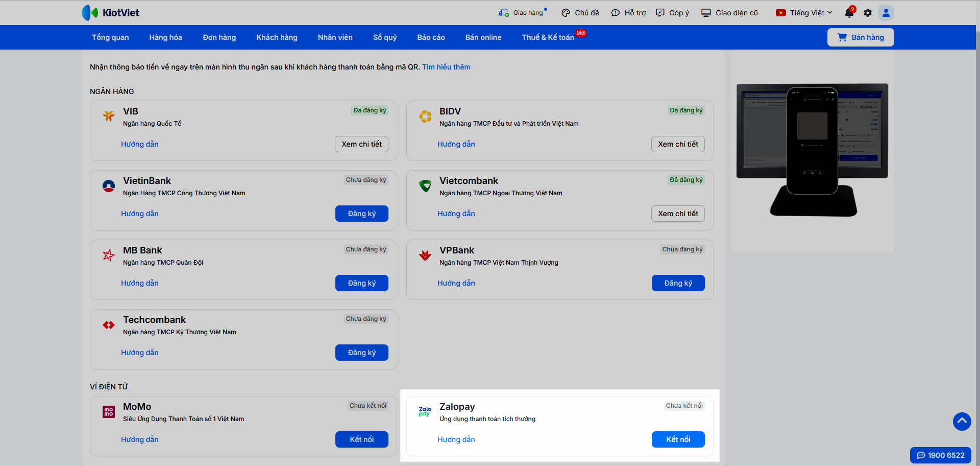Click the Hỗ trợ support chat icon
The image size is (980, 466).
pos(615,13)
